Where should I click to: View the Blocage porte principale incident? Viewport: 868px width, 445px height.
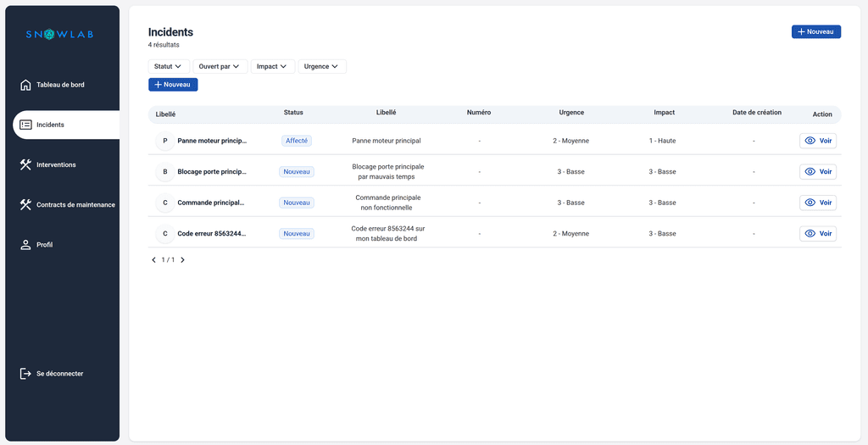(x=818, y=172)
